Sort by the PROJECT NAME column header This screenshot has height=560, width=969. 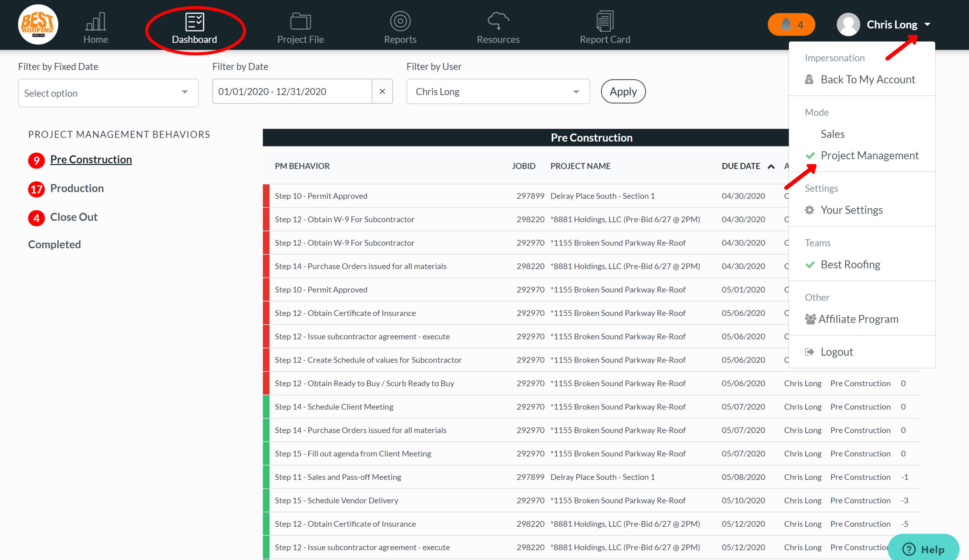pos(580,166)
